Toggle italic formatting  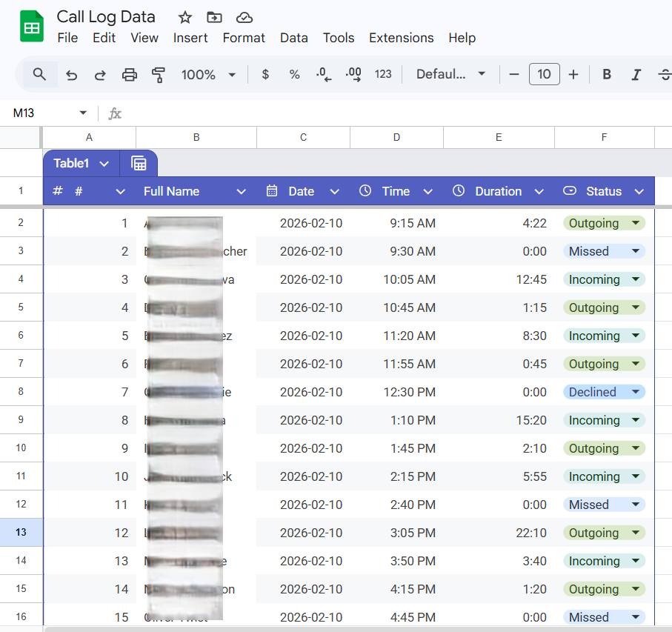[635, 75]
